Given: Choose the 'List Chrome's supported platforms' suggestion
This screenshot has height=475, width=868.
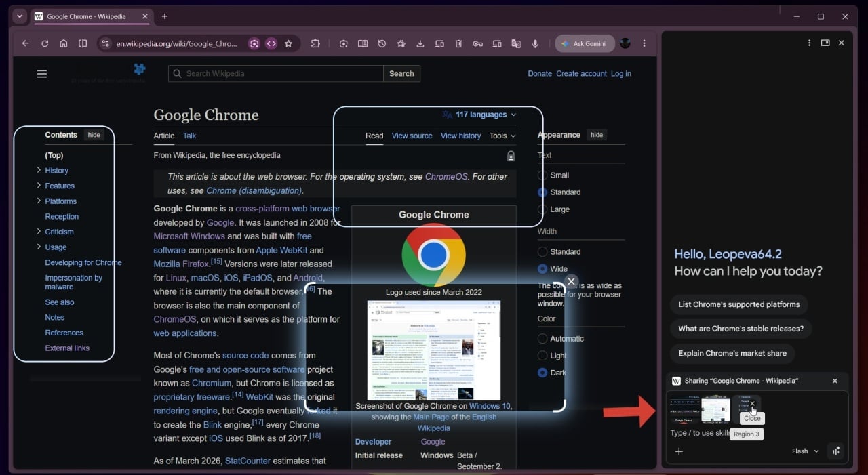Looking at the screenshot, I should [738, 304].
